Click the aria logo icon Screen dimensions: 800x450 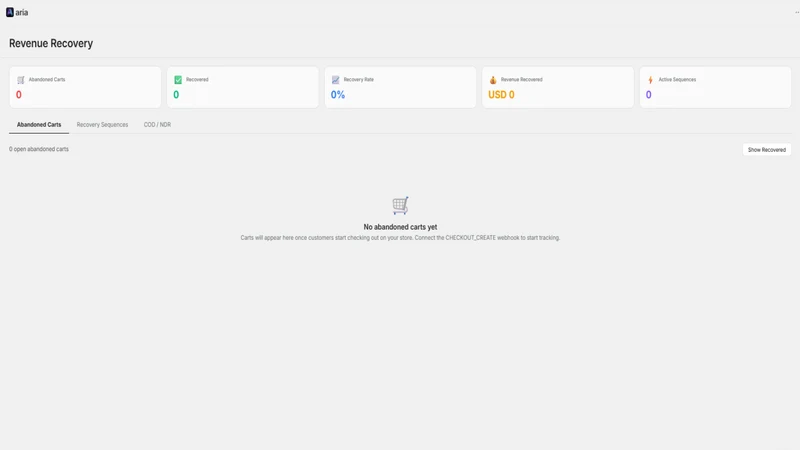tap(10, 12)
